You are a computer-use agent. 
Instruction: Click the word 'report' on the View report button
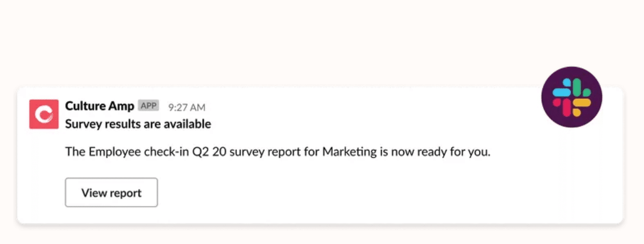pyautogui.click(x=125, y=193)
